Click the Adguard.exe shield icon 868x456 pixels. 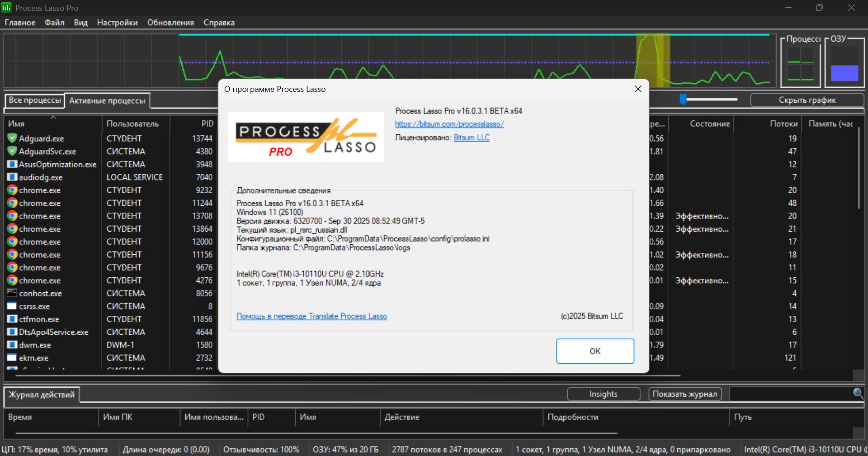pos(12,138)
